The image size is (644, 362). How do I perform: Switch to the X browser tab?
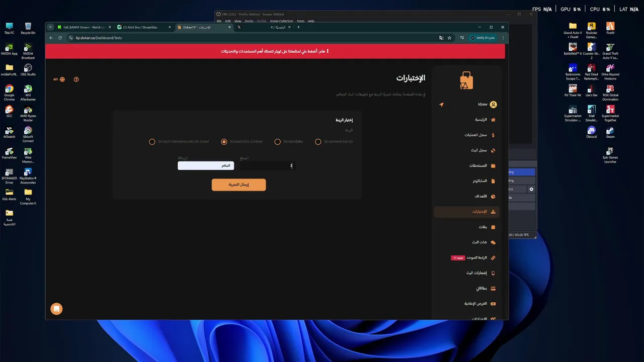[x=264, y=27]
